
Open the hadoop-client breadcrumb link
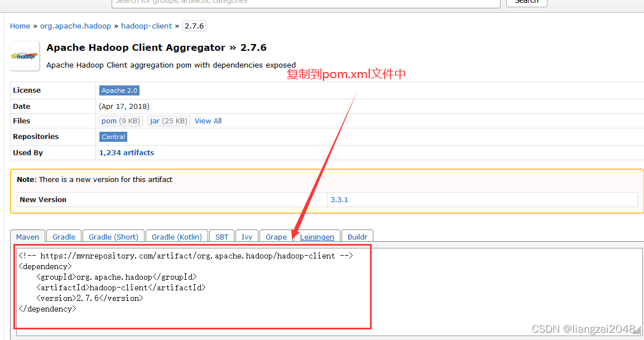[x=146, y=26]
